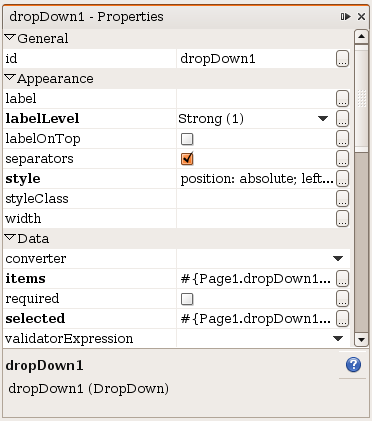Select the converter property name
Viewport: 372px width, 421px height.
coord(36,259)
